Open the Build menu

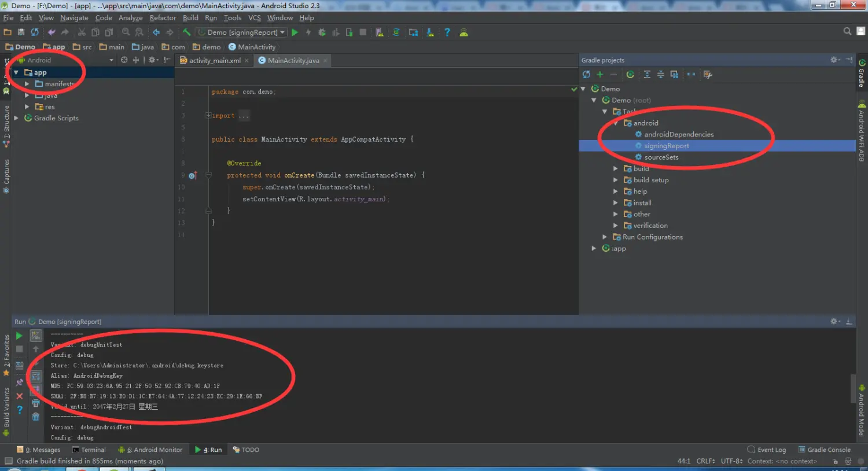click(x=190, y=18)
